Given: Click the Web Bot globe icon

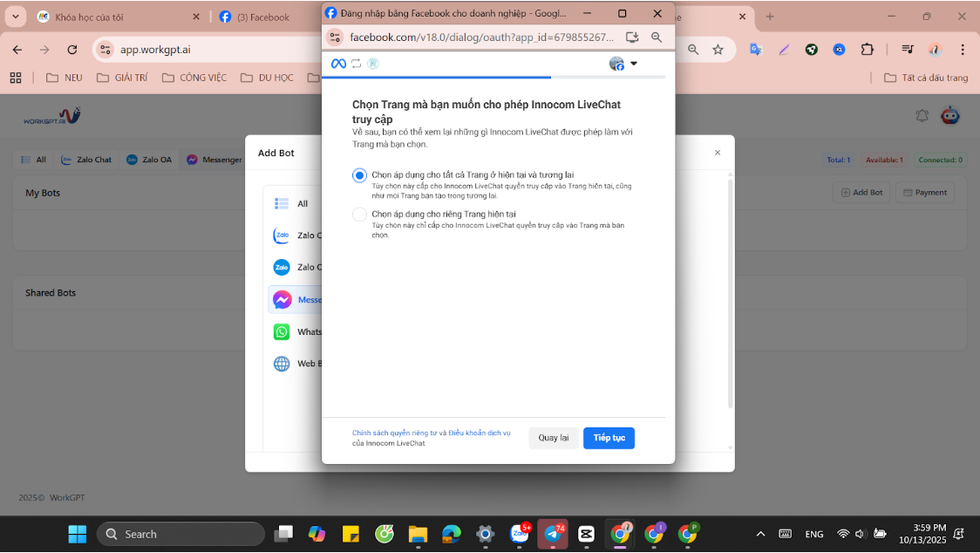Looking at the screenshot, I should point(282,364).
